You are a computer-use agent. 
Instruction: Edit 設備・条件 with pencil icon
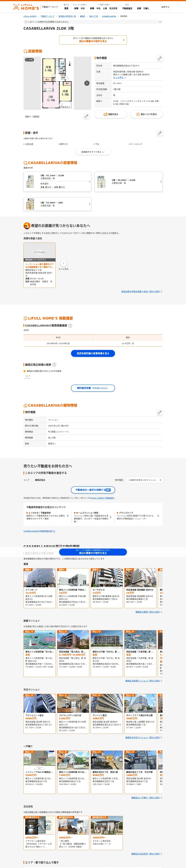[x=160, y=133]
